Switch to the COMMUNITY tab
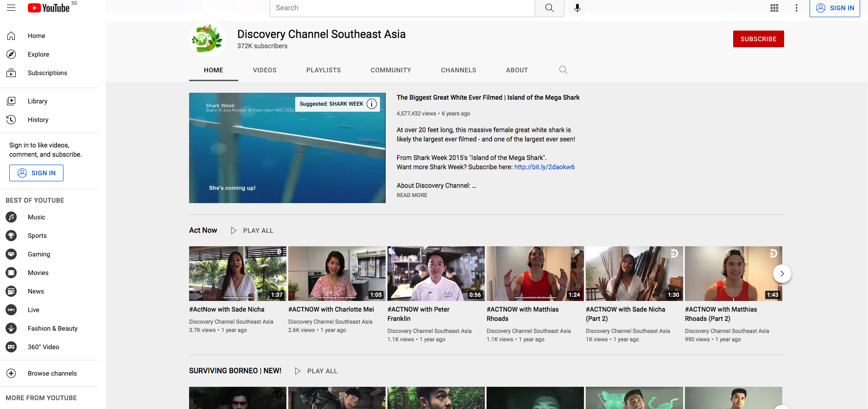Screen dimensions: 868x409 click(x=391, y=70)
